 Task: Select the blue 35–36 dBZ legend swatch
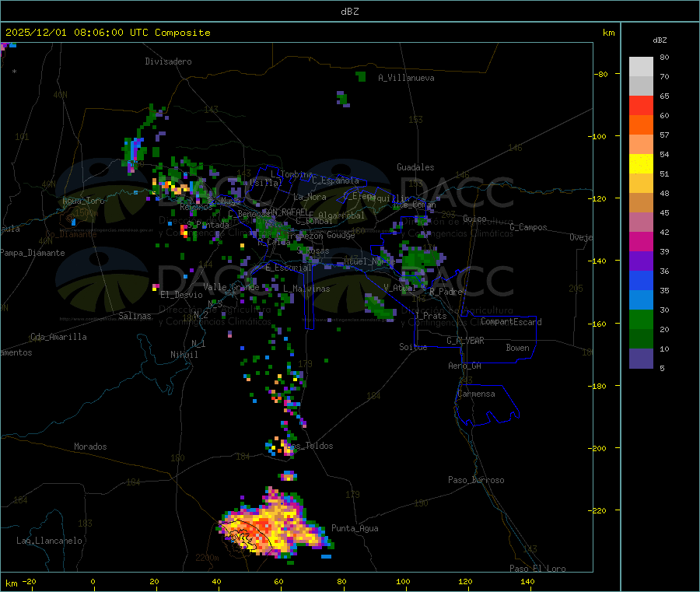coord(641,280)
